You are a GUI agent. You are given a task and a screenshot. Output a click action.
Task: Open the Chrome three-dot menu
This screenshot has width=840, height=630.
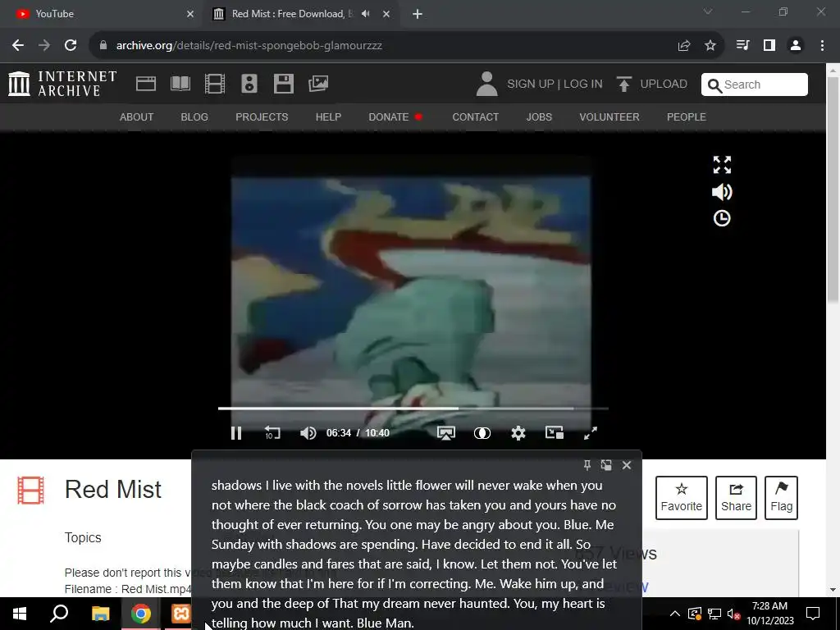coord(822,46)
